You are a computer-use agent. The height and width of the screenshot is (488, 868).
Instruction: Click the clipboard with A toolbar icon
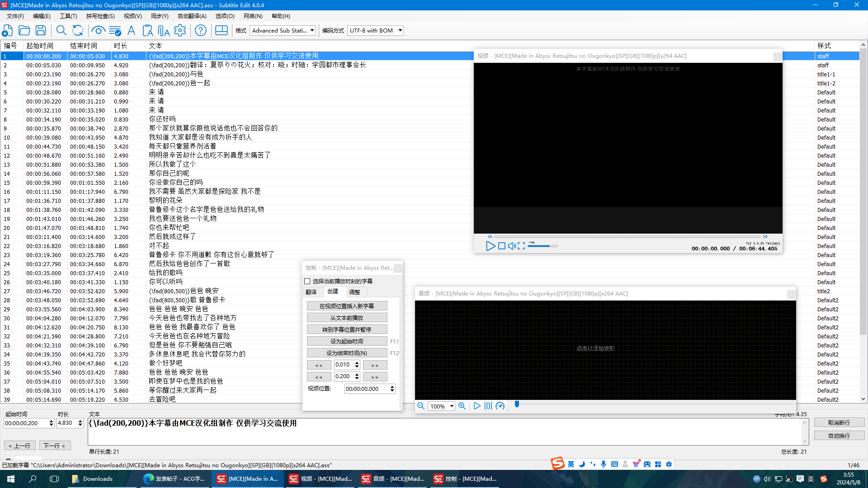point(147,30)
